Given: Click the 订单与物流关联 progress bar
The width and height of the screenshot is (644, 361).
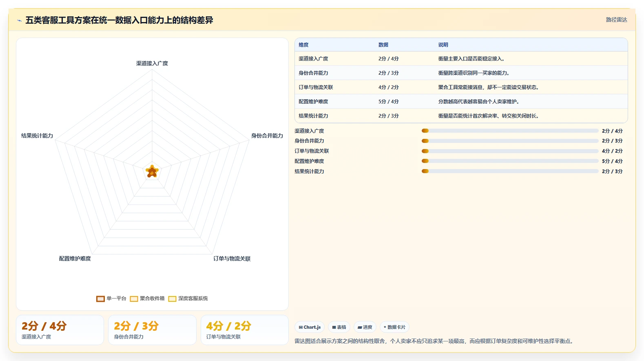Looking at the screenshot, I should pos(510,151).
